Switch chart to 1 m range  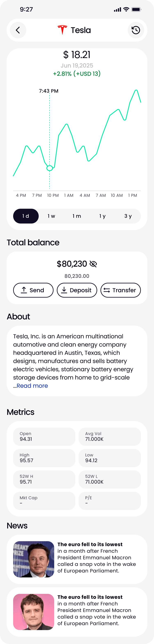(77, 216)
